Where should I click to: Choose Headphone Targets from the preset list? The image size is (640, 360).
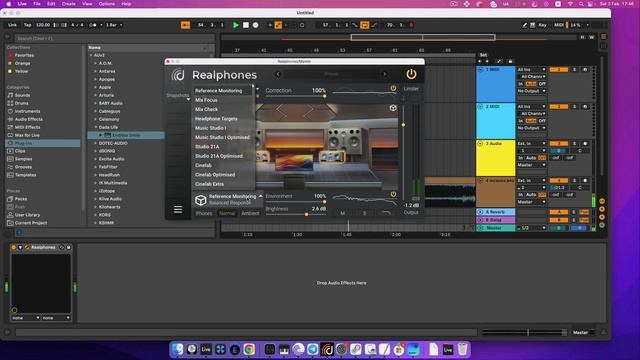[216, 119]
